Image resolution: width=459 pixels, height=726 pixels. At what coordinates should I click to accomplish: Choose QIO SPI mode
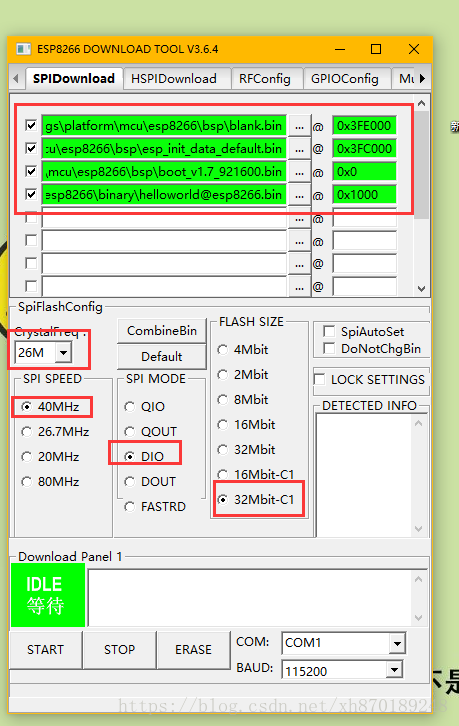(x=130, y=407)
